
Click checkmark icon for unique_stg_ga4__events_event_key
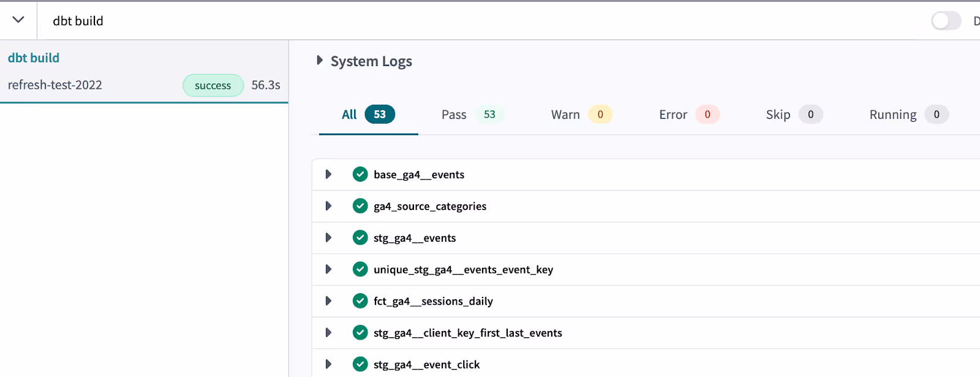(360, 269)
